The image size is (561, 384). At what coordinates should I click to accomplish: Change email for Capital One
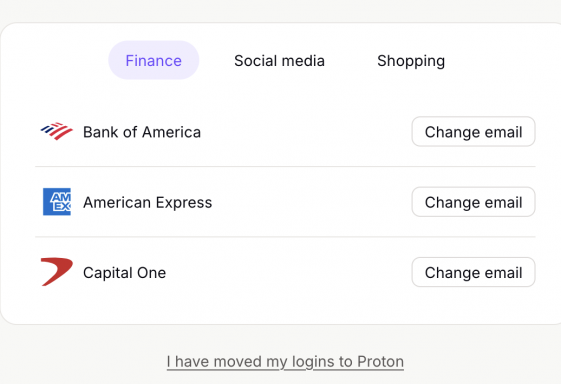(x=473, y=272)
